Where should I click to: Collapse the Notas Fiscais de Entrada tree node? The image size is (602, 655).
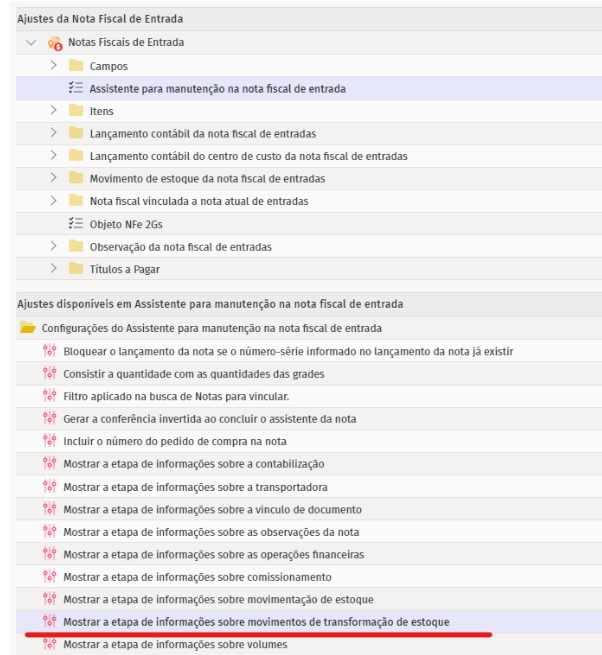pyautogui.click(x=31, y=43)
